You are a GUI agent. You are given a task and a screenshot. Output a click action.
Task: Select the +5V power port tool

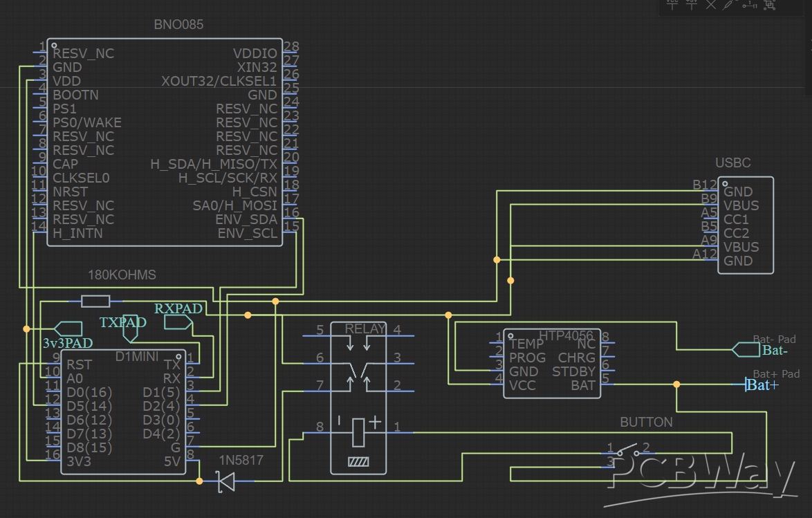[691, 6]
